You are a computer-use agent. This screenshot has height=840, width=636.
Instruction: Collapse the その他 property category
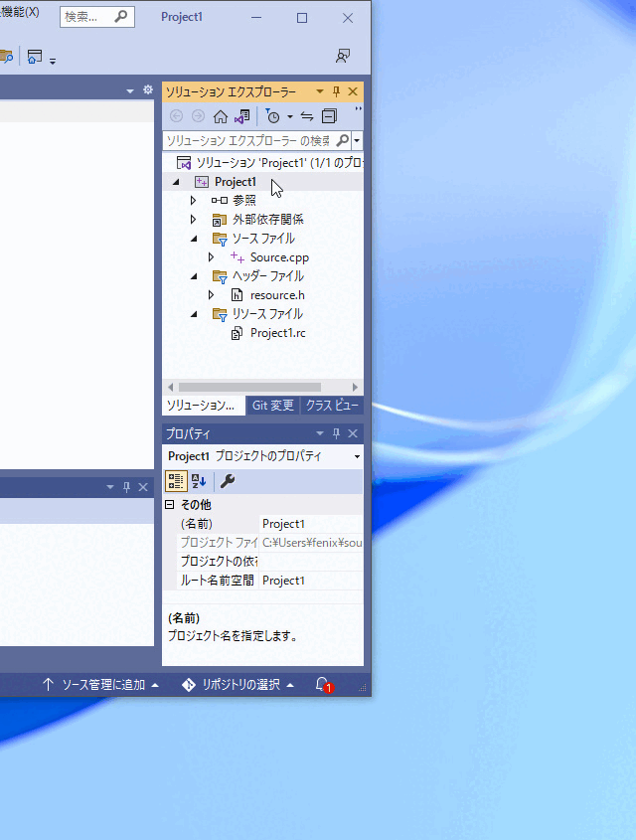coord(170,505)
